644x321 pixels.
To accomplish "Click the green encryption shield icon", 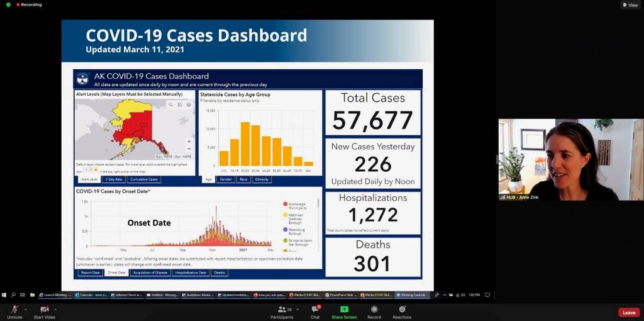I will coord(8,4).
